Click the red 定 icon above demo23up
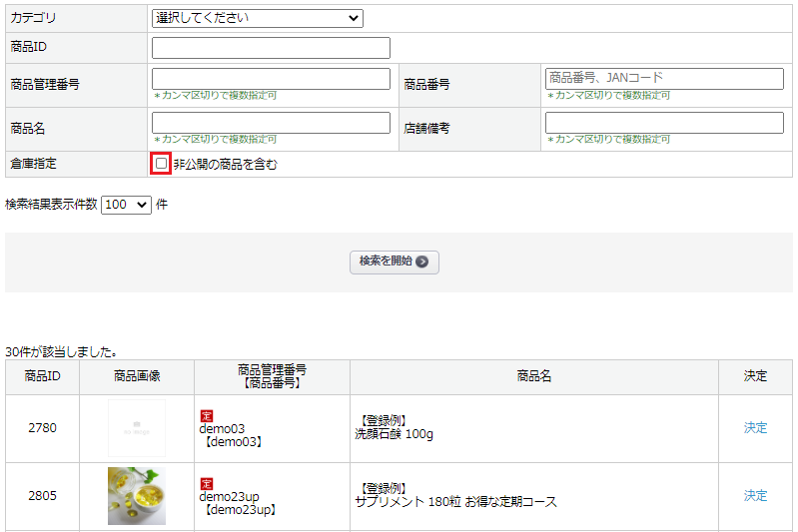798x532 pixels. tap(206, 484)
